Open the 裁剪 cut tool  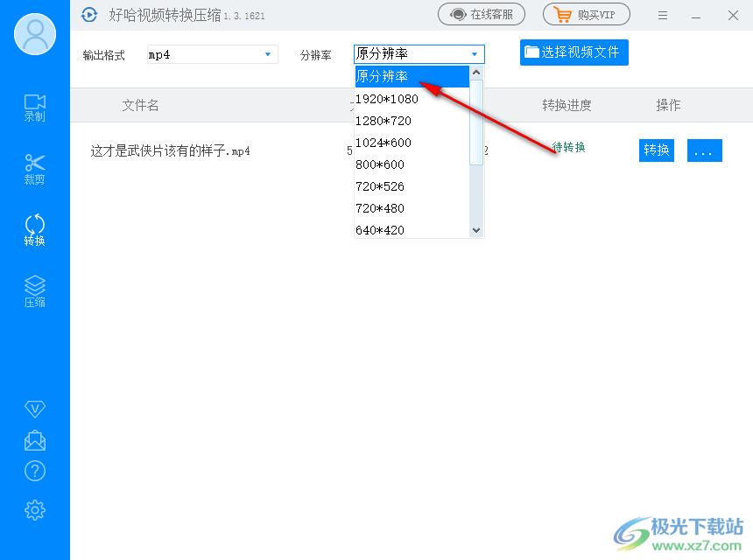point(34,170)
